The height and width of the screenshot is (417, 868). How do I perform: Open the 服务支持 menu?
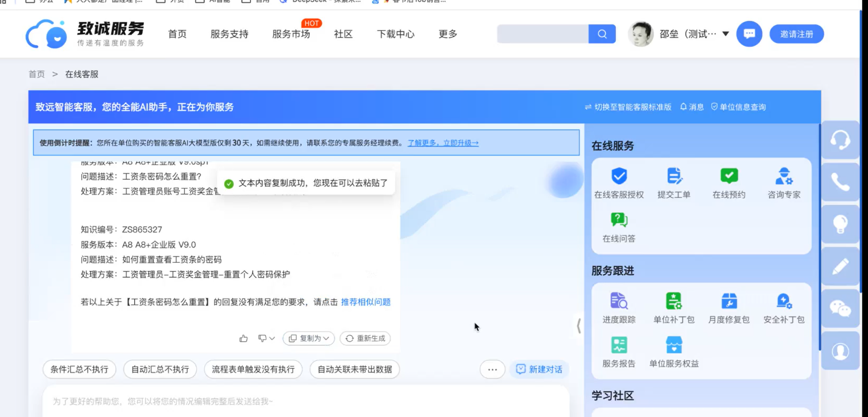[x=229, y=34]
